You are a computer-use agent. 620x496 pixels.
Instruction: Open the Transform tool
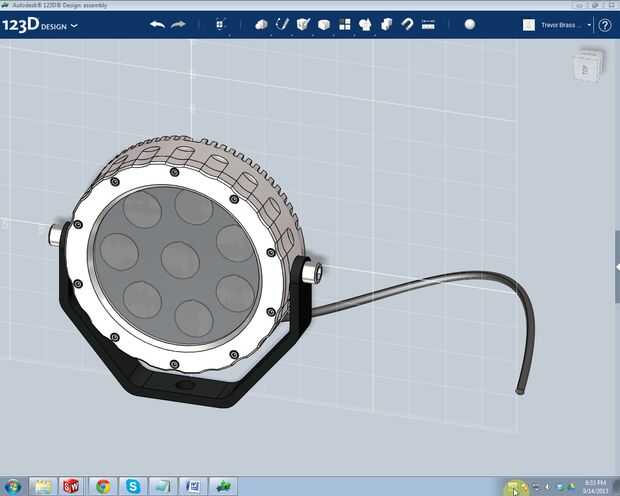(x=221, y=25)
